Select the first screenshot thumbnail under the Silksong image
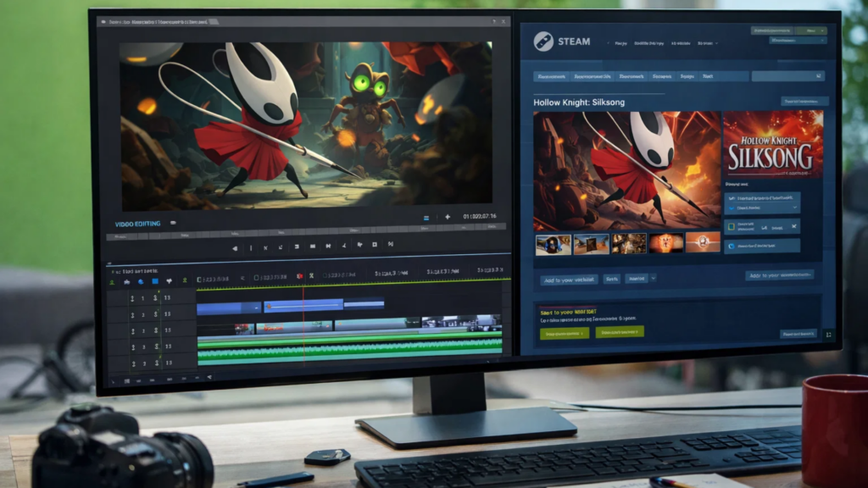Screen dimensions: 868x488 click(x=553, y=244)
